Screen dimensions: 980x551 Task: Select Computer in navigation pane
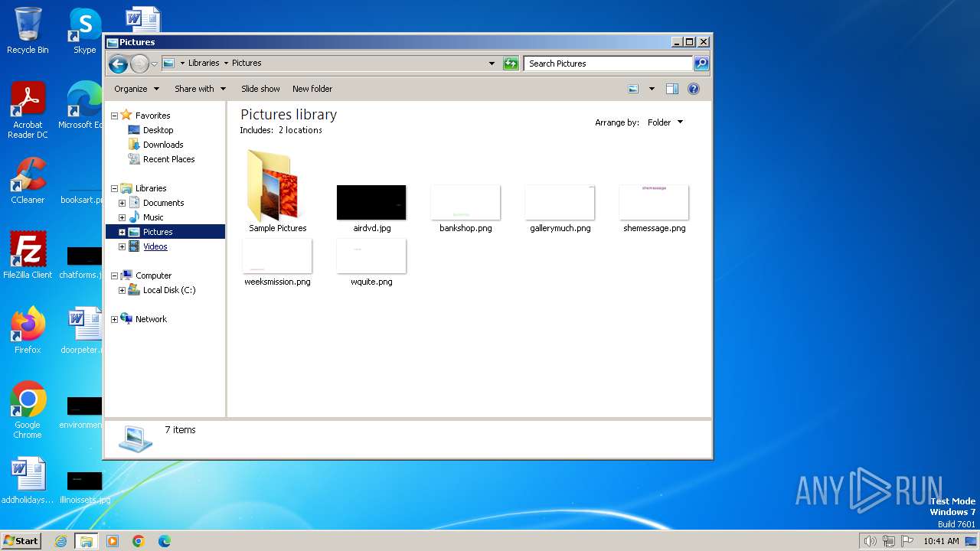(153, 275)
